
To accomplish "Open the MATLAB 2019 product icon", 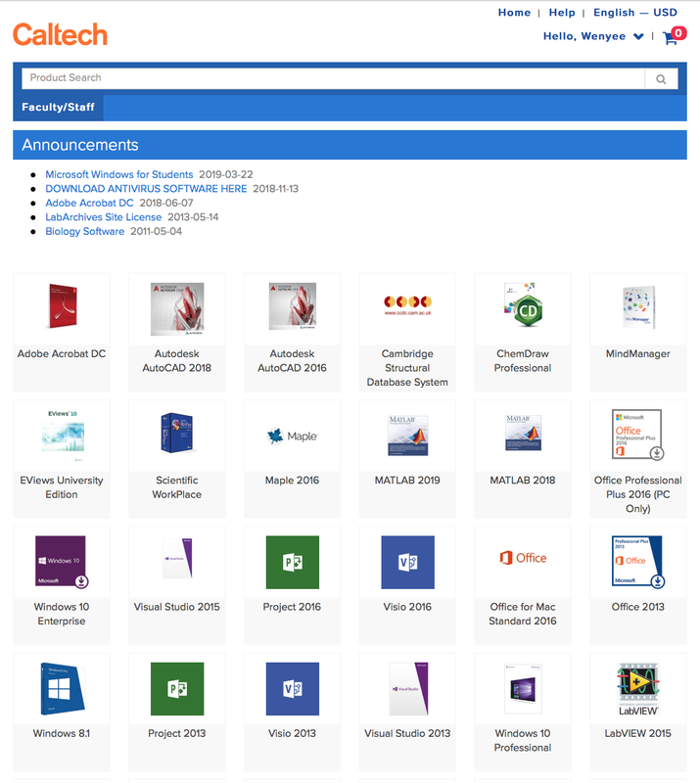I will [407, 436].
